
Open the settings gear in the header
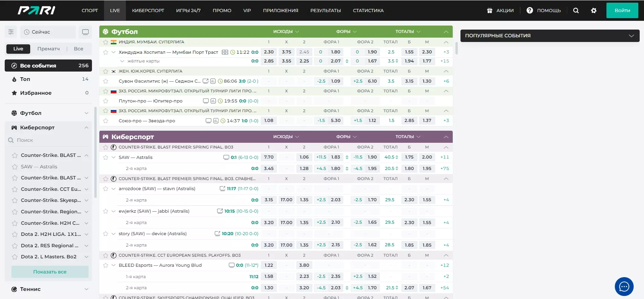594,10
